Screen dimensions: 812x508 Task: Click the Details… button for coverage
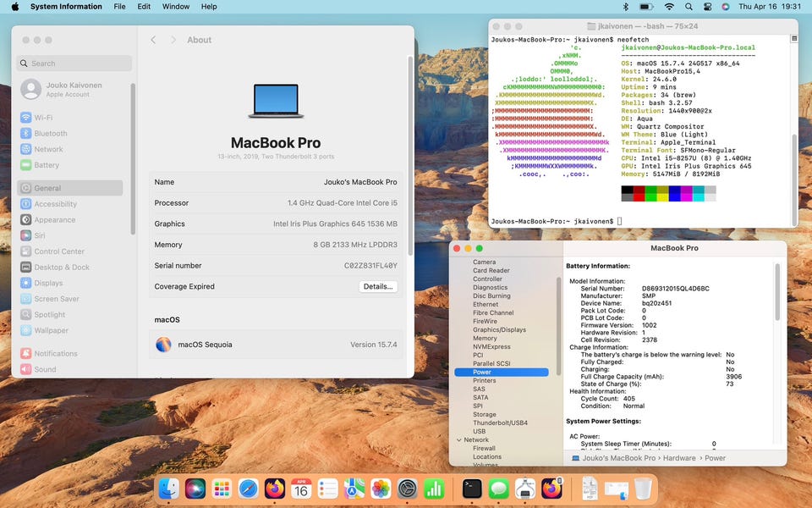[x=377, y=287]
